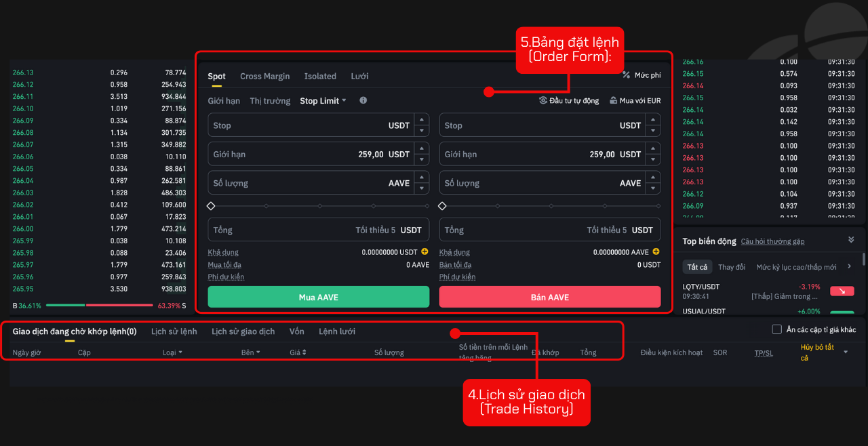Open the Lịch sử giao dịch tab
Image resolution: width=868 pixels, height=446 pixels.
point(243,331)
